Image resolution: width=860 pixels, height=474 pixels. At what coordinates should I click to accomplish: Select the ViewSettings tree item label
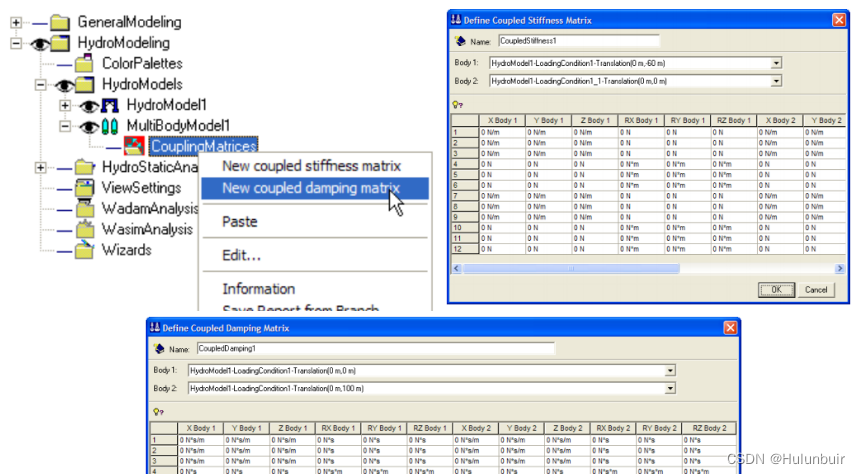(142, 188)
